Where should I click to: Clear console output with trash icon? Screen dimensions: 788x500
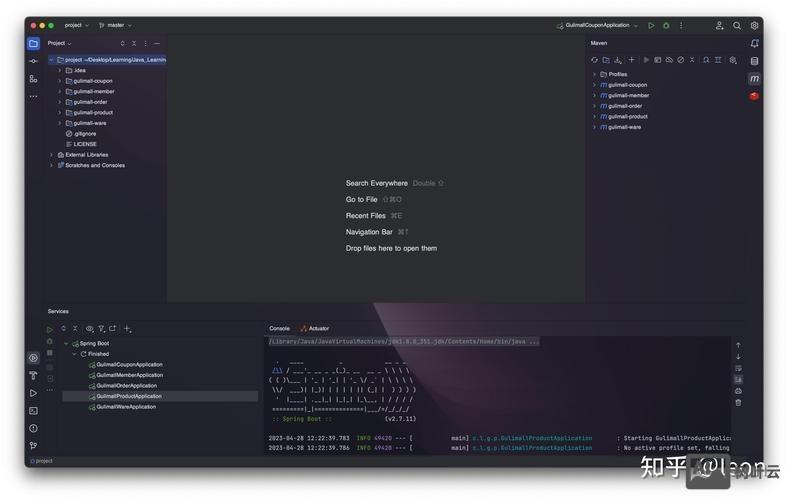coord(738,403)
